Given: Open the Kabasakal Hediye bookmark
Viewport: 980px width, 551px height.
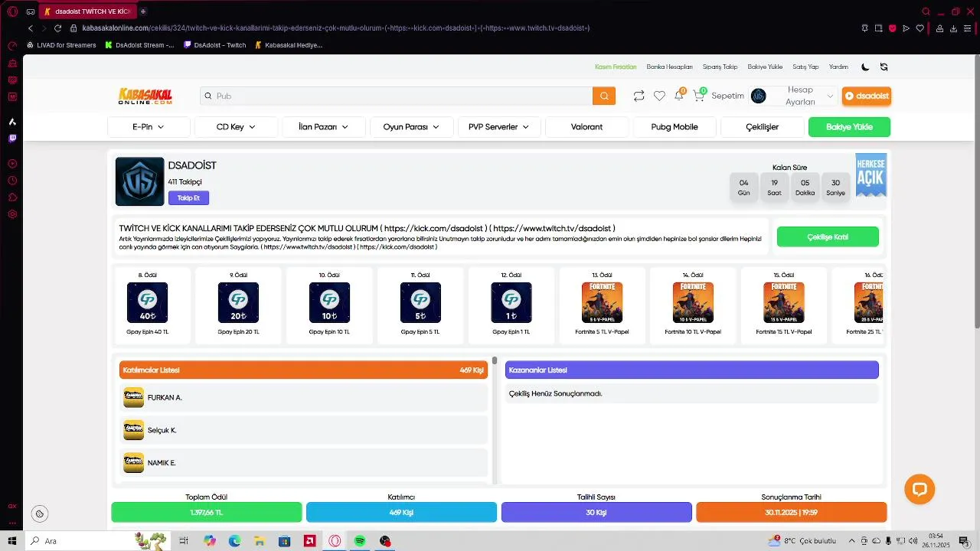Looking at the screenshot, I should point(288,45).
